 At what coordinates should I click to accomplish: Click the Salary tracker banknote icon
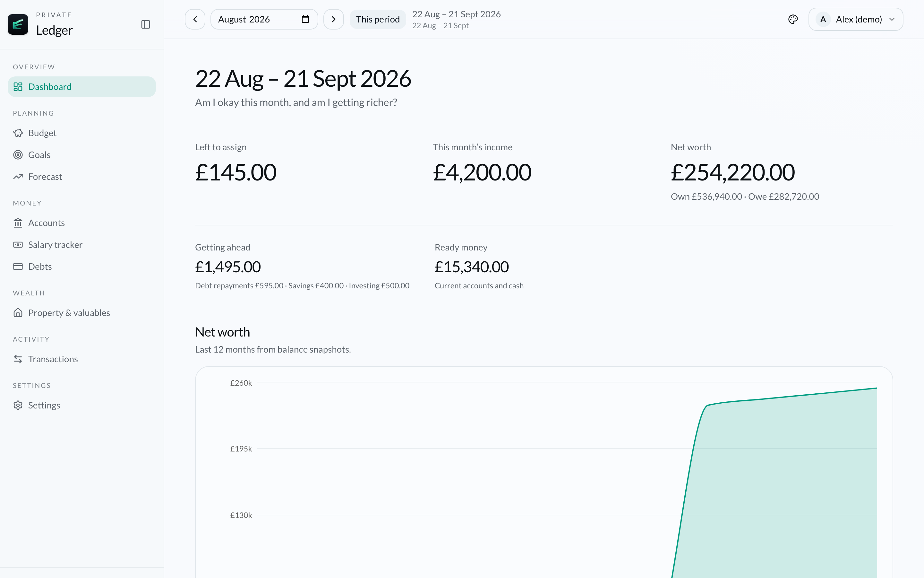(18, 245)
